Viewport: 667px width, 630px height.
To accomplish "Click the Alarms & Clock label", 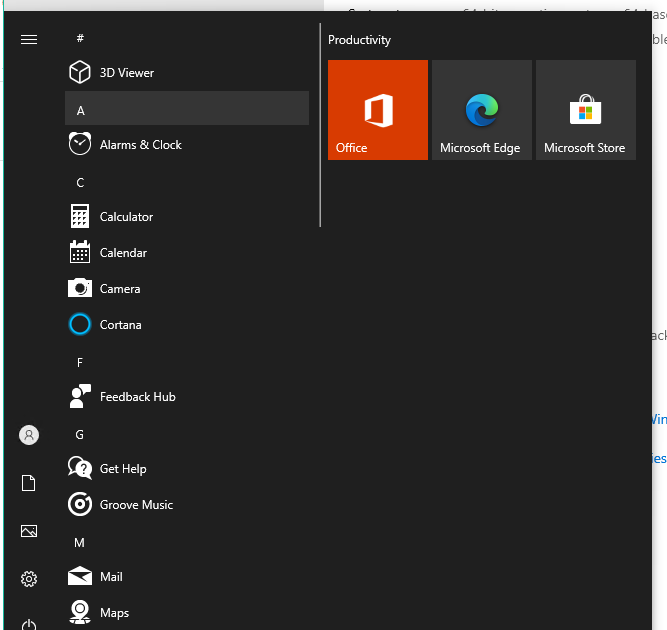I will (x=141, y=145).
